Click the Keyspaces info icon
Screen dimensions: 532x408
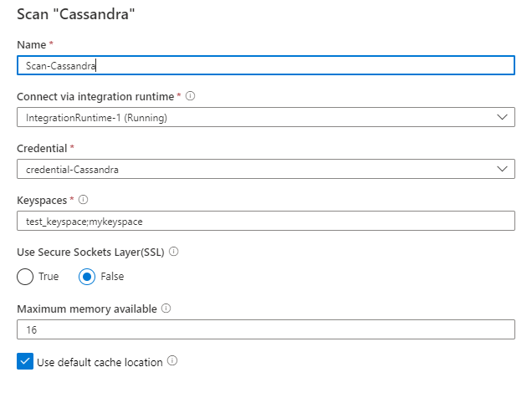tap(83, 200)
